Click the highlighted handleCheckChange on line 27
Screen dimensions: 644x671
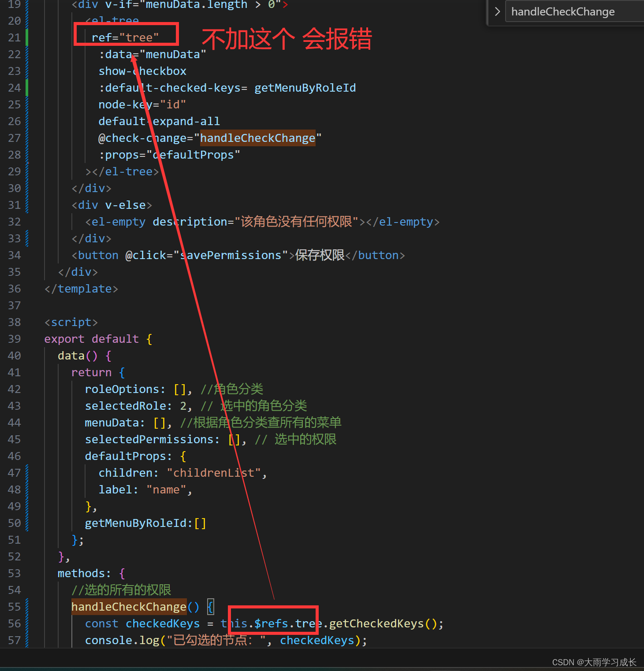click(258, 138)
